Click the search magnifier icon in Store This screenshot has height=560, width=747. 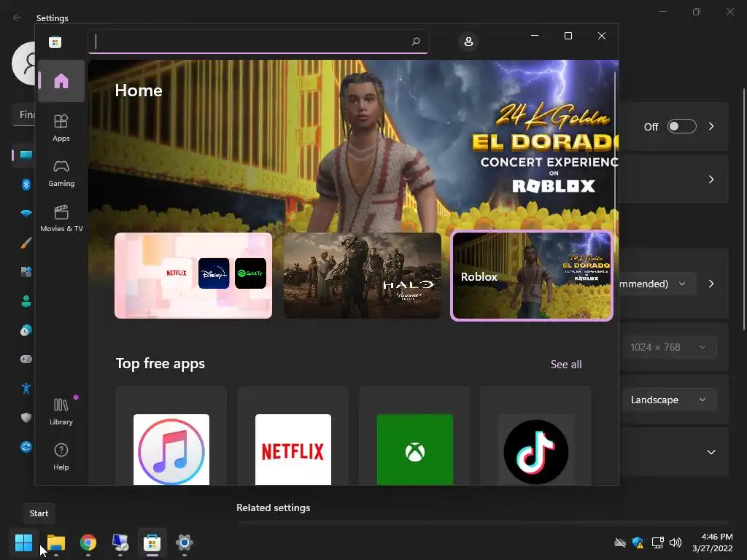pos(415,42)
